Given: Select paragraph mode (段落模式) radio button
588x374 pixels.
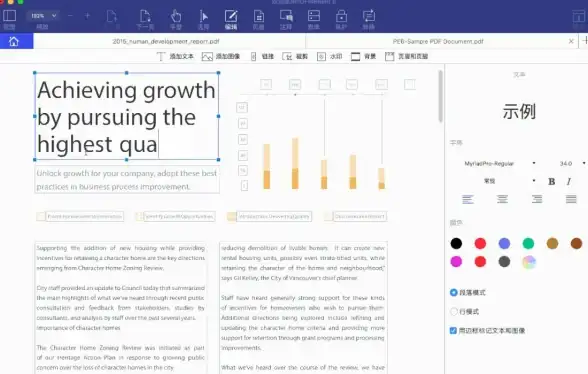Looking at the screenshot, I should [x=453, y=292].
